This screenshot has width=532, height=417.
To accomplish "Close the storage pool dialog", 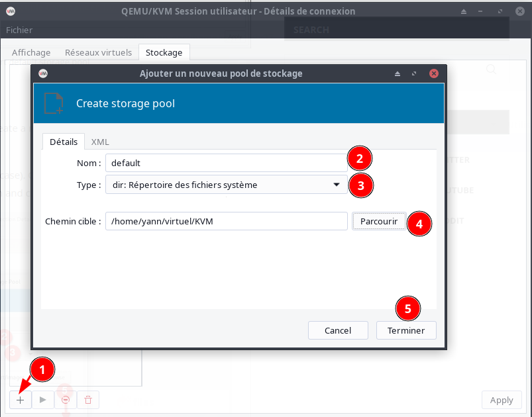I will [433, 73].
